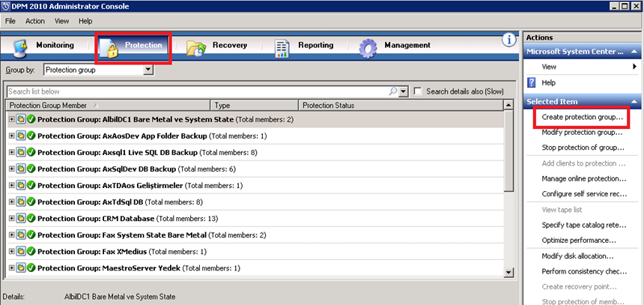Select Protection Group: Fax XMedius row
The width and height of the screenshot is (644, 305).
pyautogui.click(x=255, y=252)
